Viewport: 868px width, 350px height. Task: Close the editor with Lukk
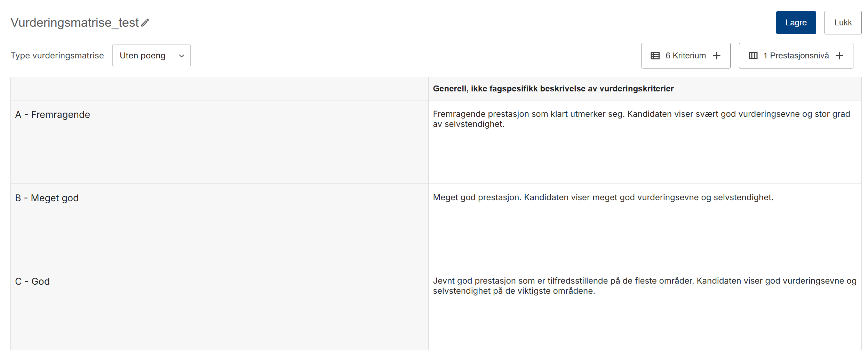[x=843, y=23]
